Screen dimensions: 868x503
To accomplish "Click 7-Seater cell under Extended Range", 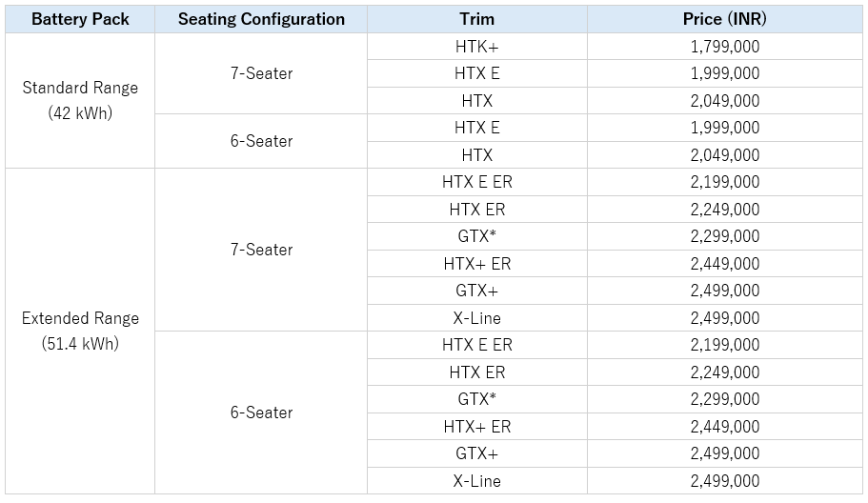I will [261, 250].
